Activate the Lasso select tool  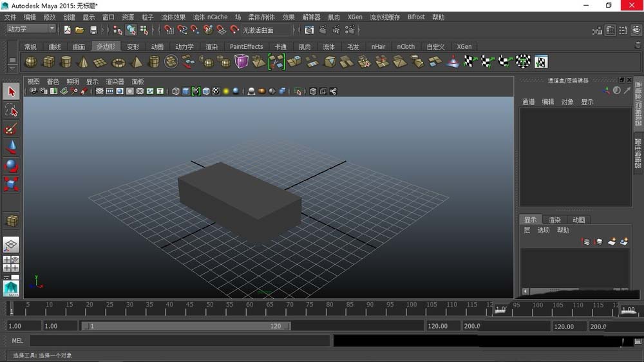point(11,110)
